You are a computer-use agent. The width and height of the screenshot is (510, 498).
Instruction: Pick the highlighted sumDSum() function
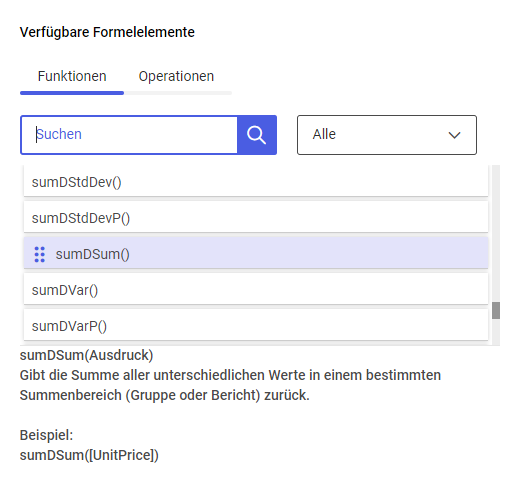point(256,254)
